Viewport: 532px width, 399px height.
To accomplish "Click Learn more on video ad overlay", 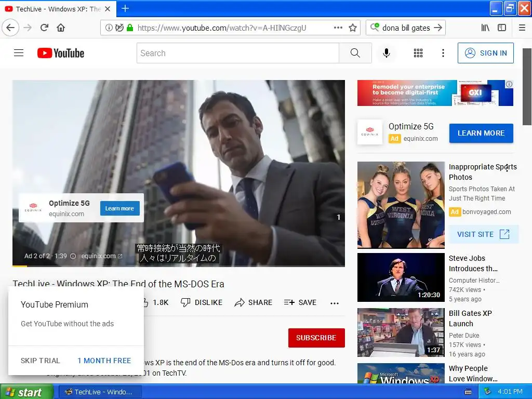I will (119, 208).
